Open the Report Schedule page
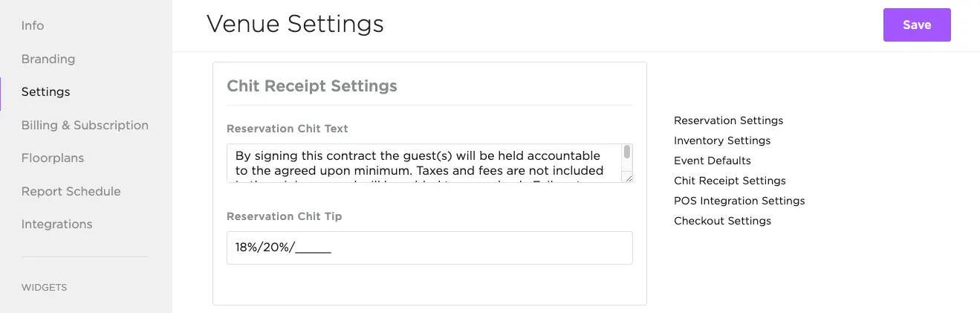980x313 pixels. click(x=71, y=191)
